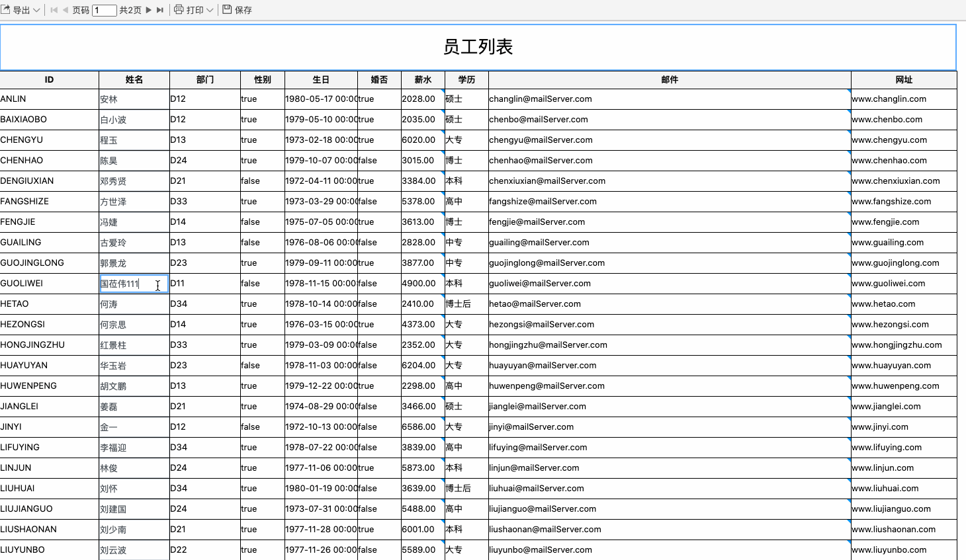Go to the next page
The height and width of the screenshot is (560, 966).
point(149,10)
